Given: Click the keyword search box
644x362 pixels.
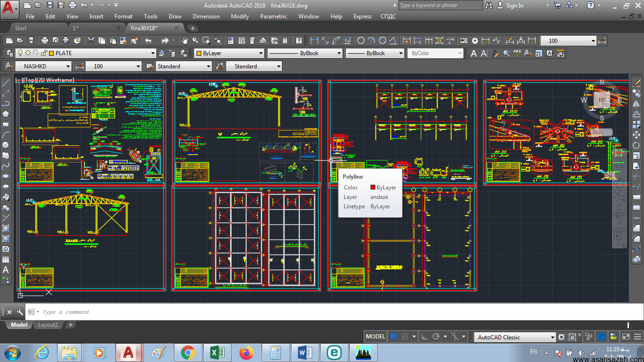Looking at the screenshot, I should point(440,6).
